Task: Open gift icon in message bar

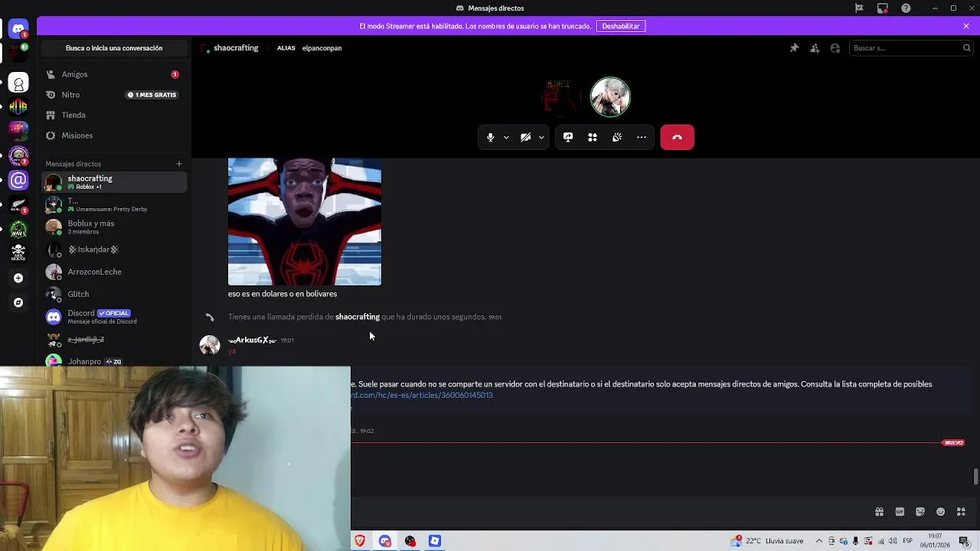Action: click(879, 512)
